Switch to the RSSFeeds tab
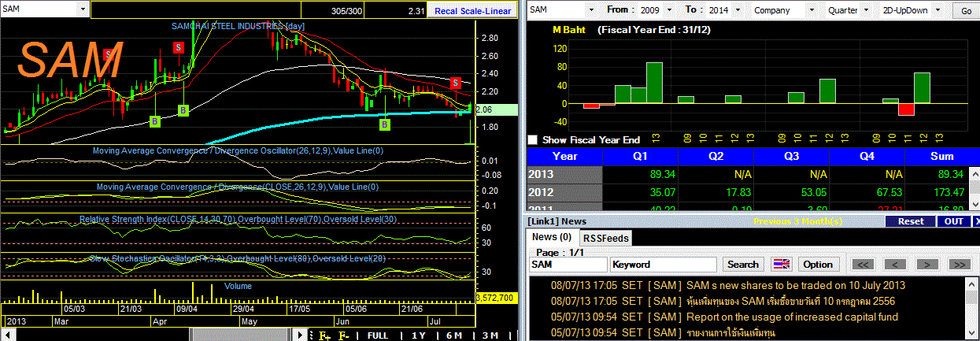The width and height of the screenshot is (980, 341). [605, 237]
